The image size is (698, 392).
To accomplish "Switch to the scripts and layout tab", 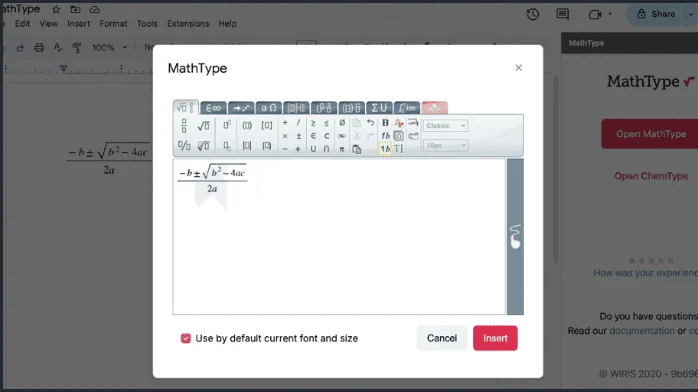I will coord(324,108).
